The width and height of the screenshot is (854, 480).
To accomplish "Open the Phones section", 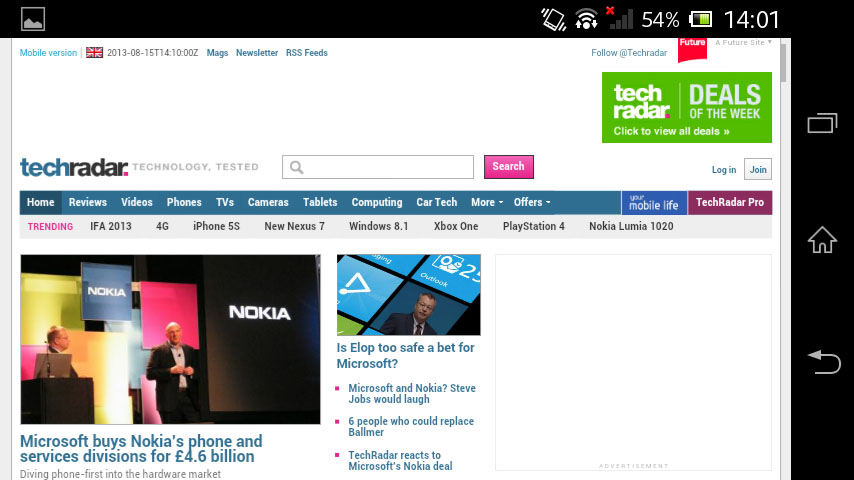I will [184, 202].
